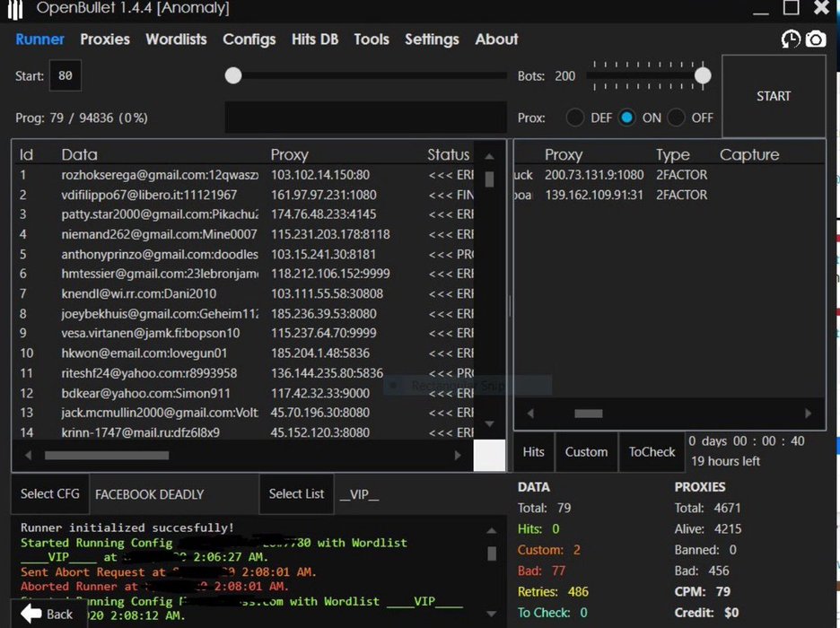Select the ON proxy radio button
The image size is (840, 628).
pos(626,118)
